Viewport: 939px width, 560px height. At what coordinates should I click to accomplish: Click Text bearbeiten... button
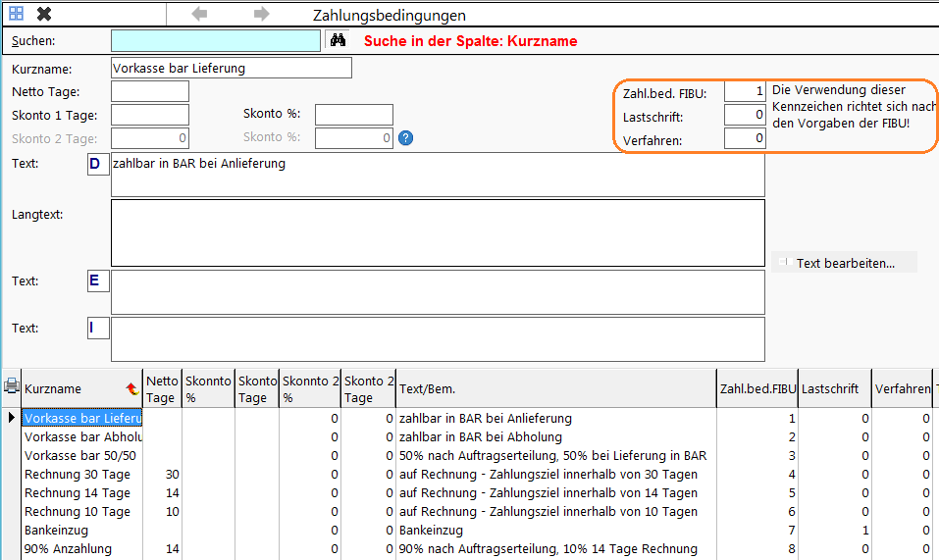(x=845, y=263)
